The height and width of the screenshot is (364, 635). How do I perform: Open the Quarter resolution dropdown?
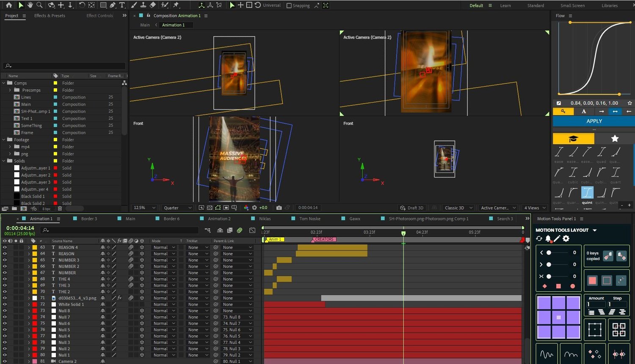point(178,208)
